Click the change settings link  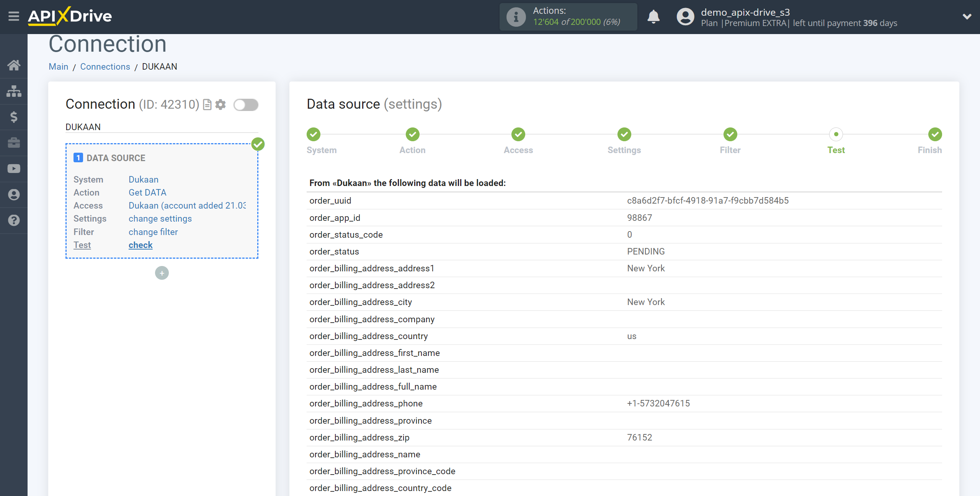pos(160,219)
